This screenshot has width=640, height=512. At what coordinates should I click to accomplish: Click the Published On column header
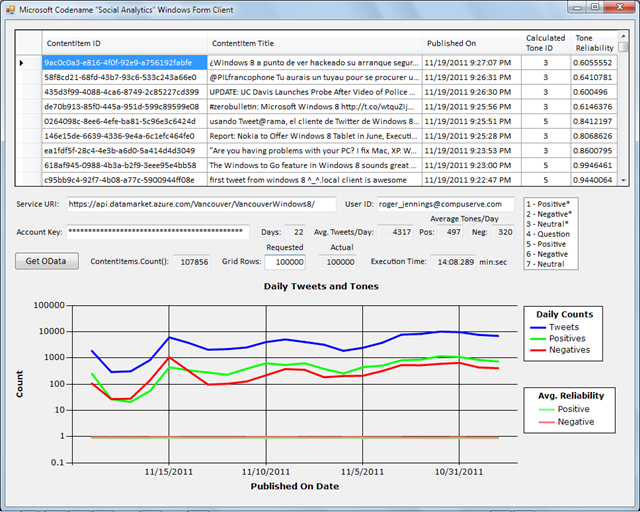tap(470, 44)
